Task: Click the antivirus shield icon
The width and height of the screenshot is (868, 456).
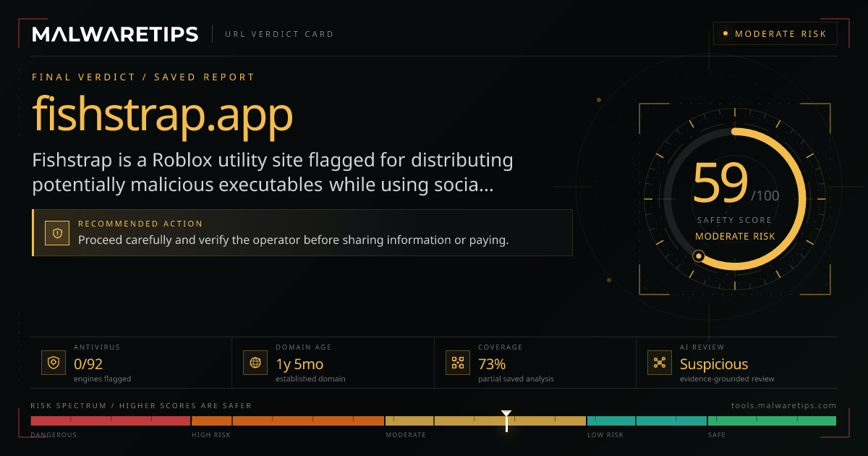Action: 53,363
